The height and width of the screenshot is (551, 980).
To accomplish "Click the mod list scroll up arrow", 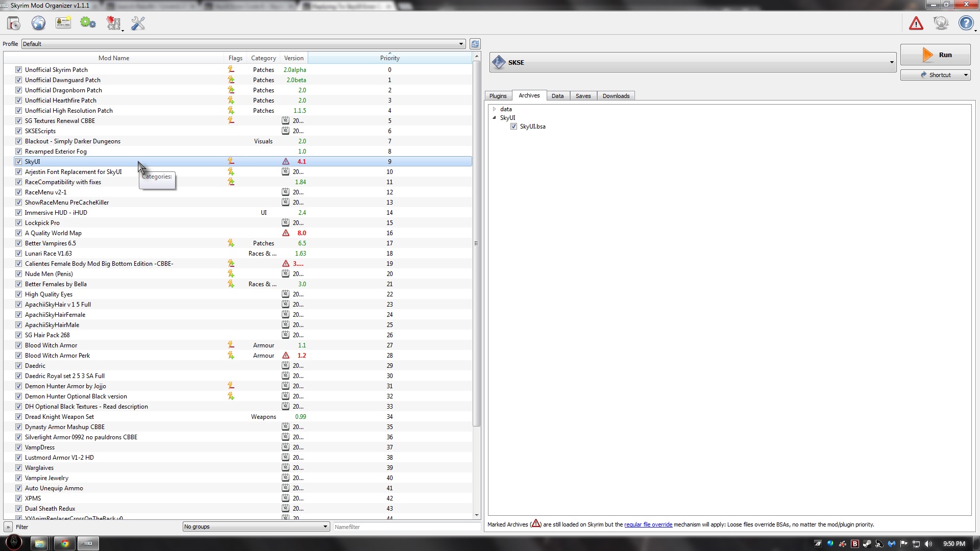I will [476, 56].
